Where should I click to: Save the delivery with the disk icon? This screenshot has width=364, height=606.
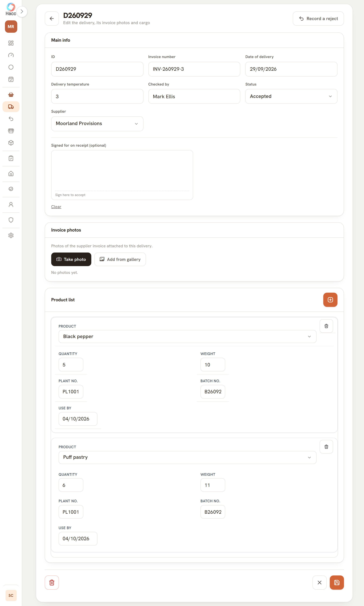point(337,582)
